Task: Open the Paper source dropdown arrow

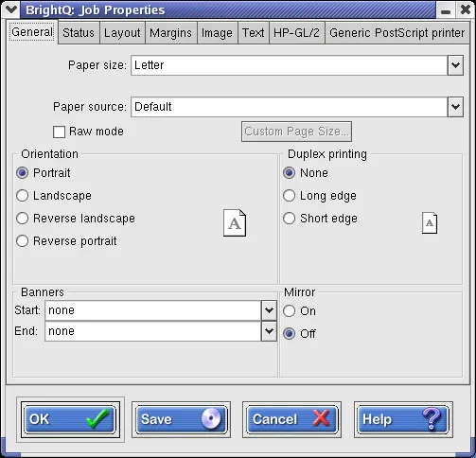Action: point(455,107)
